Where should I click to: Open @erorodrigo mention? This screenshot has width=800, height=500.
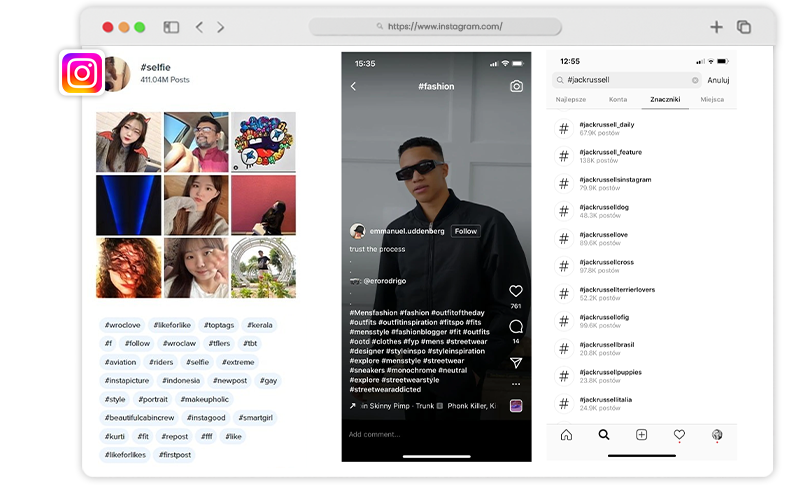pyautogui.click(x=385, y=281)
